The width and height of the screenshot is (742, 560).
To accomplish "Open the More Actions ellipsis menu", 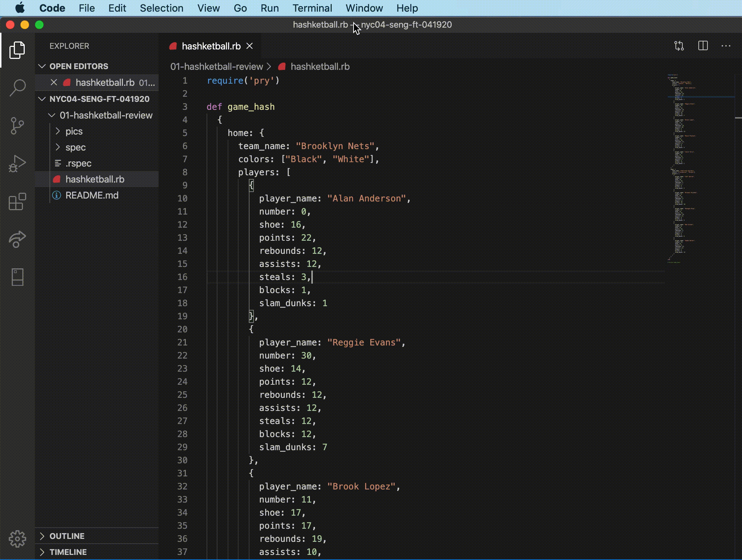I will click(x=726, y=46).
